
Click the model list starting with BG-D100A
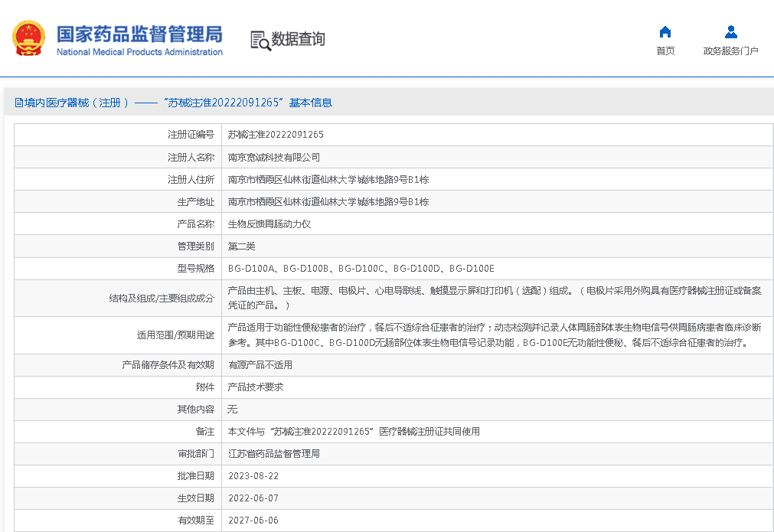[361, 269]
